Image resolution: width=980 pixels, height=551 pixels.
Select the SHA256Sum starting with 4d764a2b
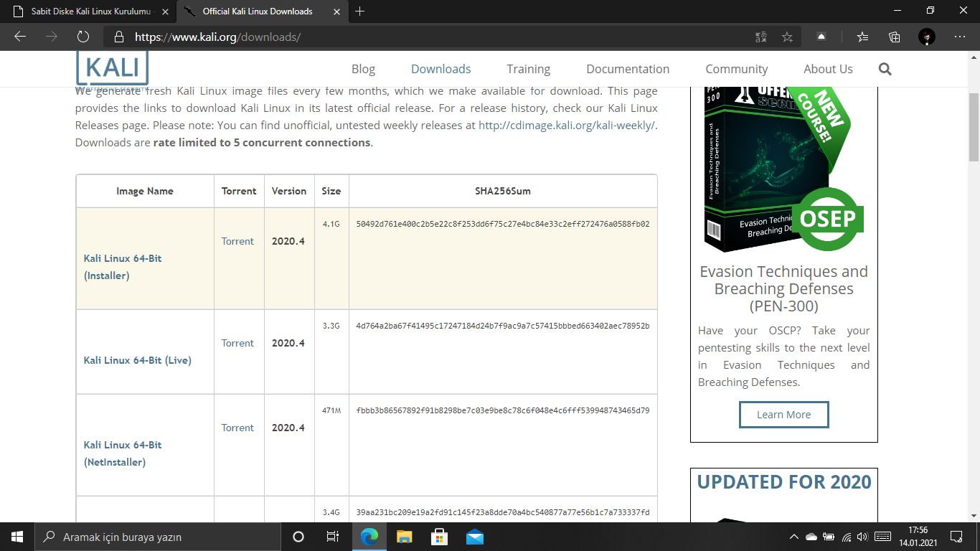tap(503, 326)
